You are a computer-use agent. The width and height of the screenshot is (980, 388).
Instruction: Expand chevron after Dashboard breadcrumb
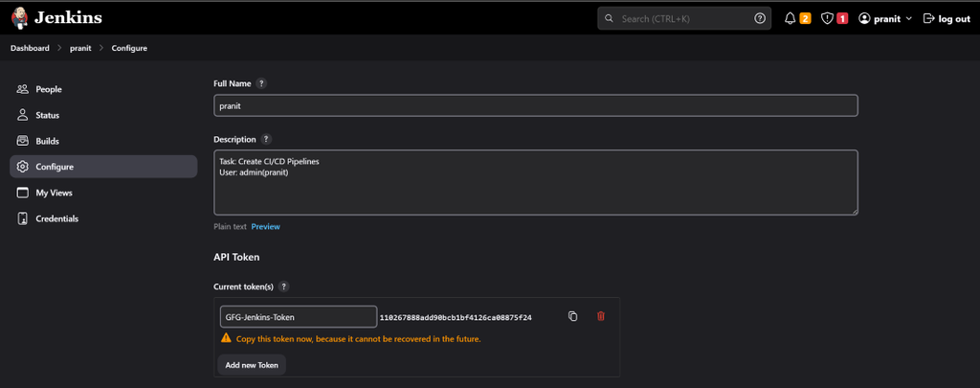point(60,48)
